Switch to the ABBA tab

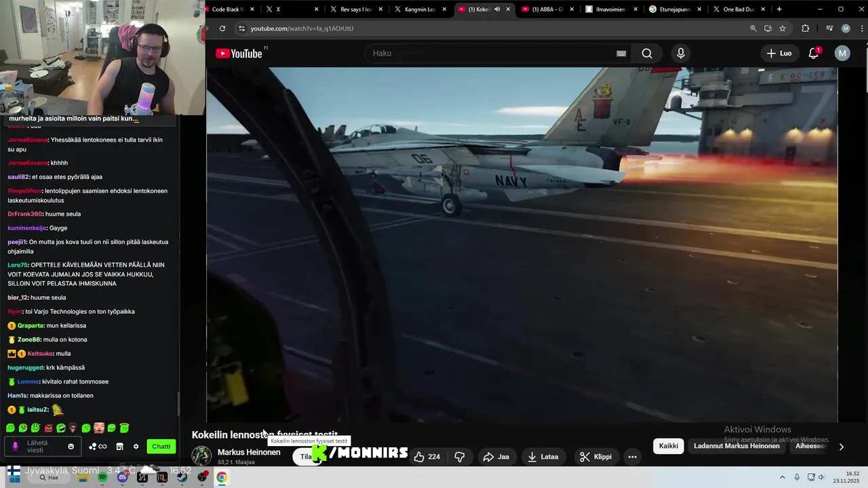(548, 9)
